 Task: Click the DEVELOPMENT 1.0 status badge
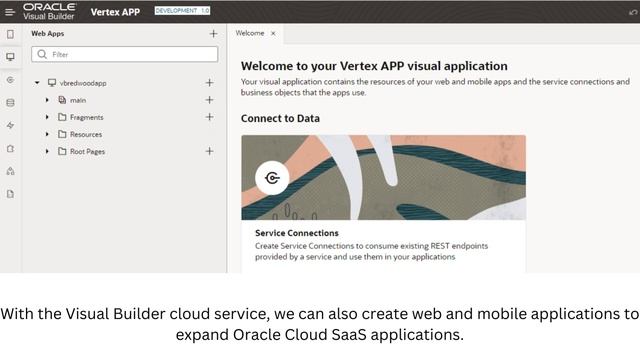pyautogui.click(x=182, y=11)
